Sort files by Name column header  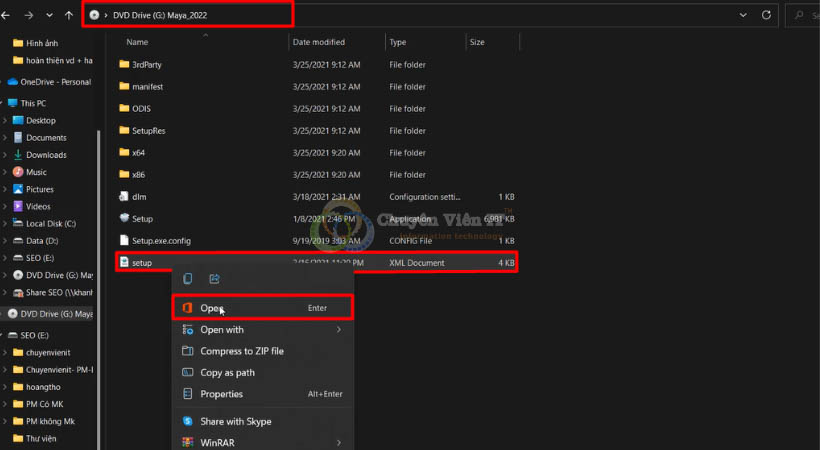138,43
